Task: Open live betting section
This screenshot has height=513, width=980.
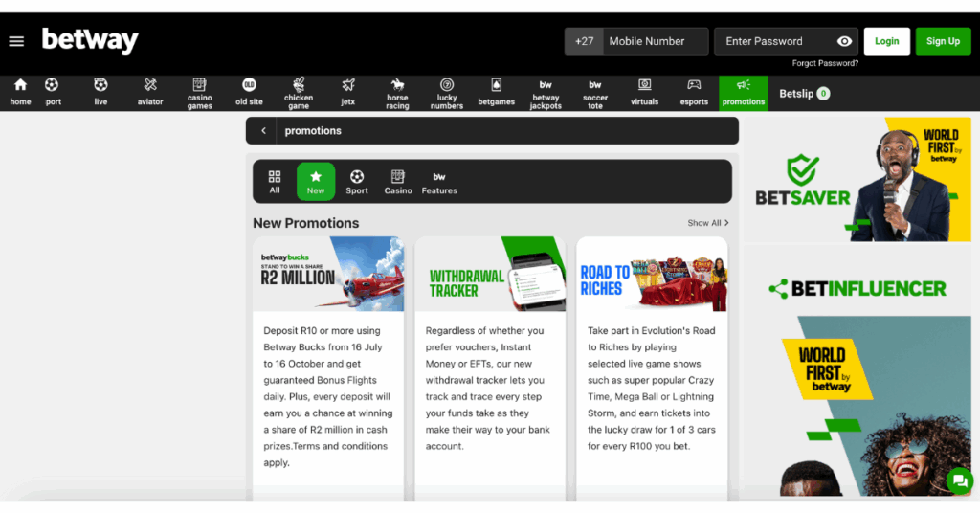Action: pyautogui.click(x=100, y=93)
